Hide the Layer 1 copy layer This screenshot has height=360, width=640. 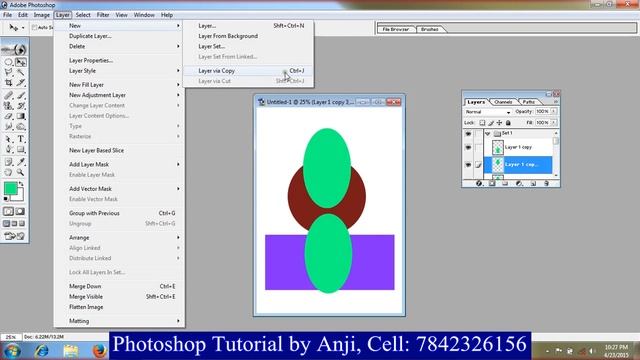pos(468,147)
